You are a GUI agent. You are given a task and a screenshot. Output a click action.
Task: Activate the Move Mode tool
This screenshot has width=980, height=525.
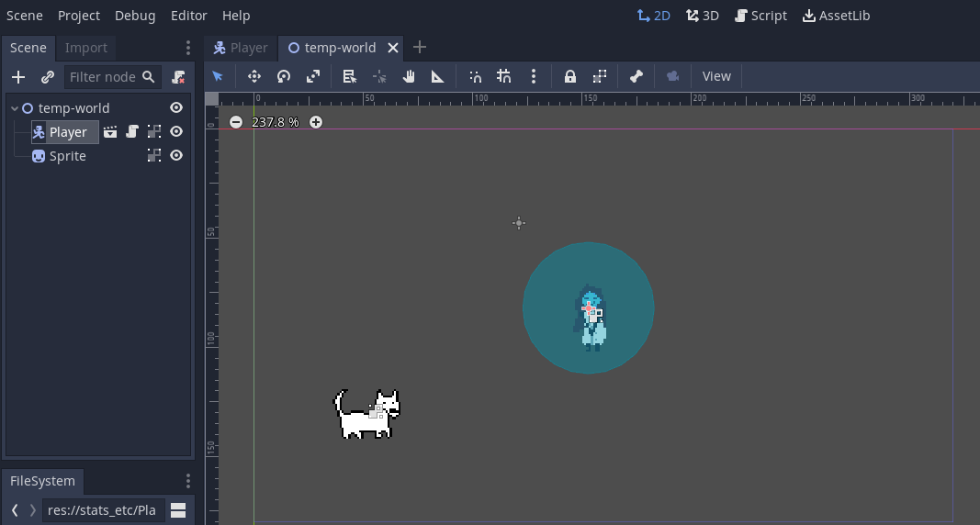[253, 76]
